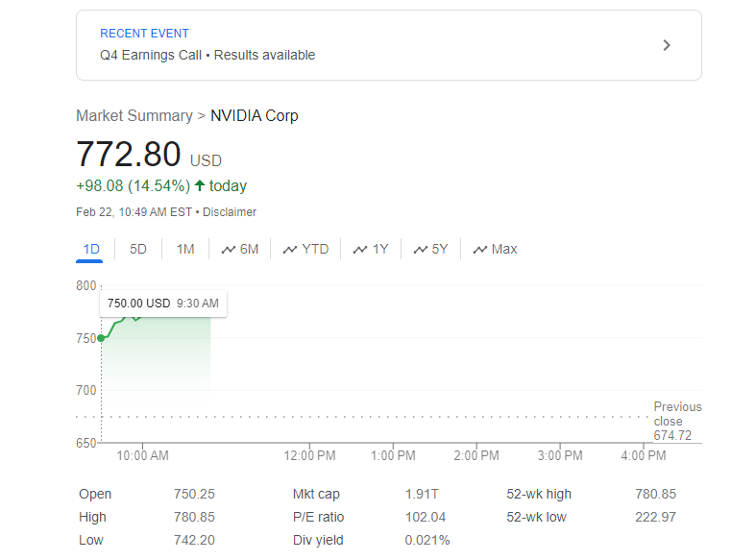This screenshot has width=731, height=560.
Task: Click the RECENT EVENT heading
Action: click(x=144, y=34)
